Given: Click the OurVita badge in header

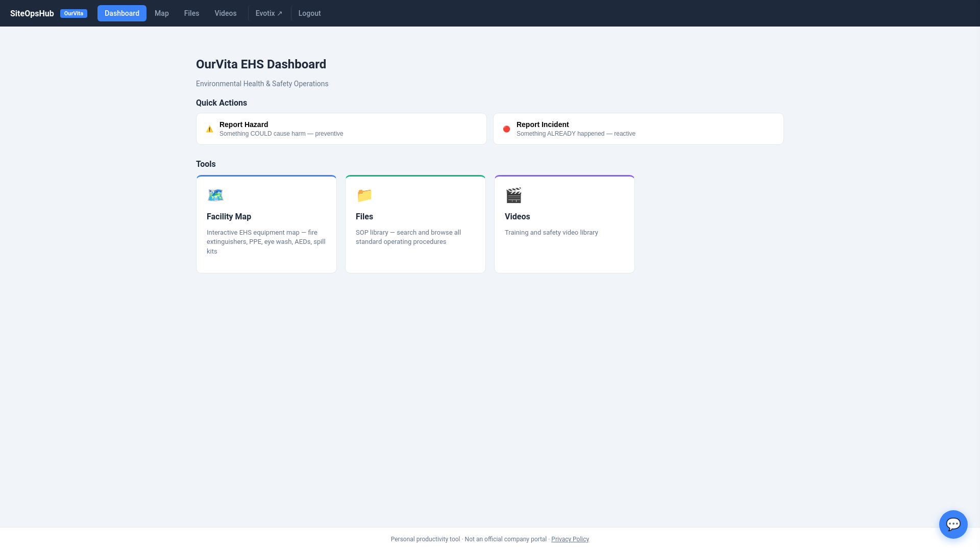Looking at the screenshot, I should [73, 13].
